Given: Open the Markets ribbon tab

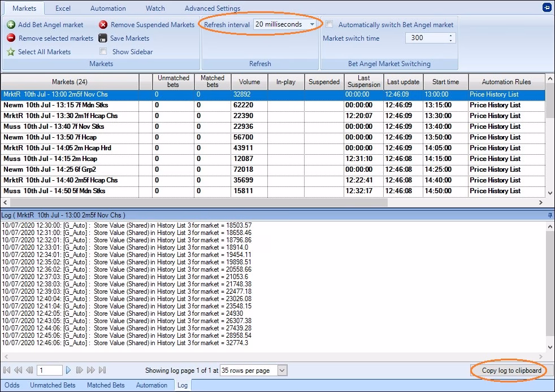Looking at the screenshot, I should pos(24,8).
